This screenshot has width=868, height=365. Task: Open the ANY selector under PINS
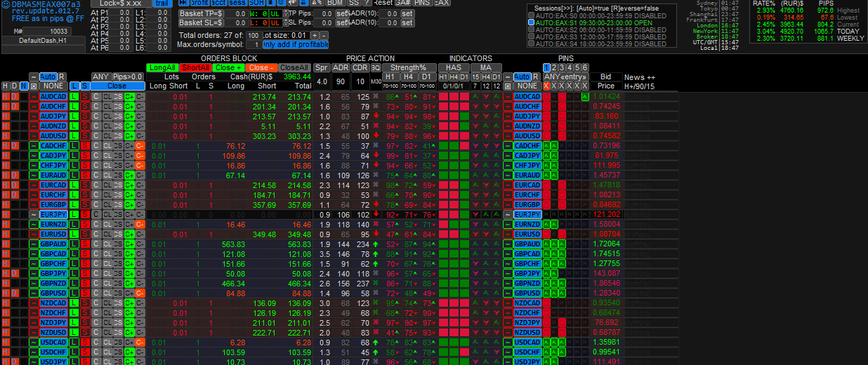(551, 77)
